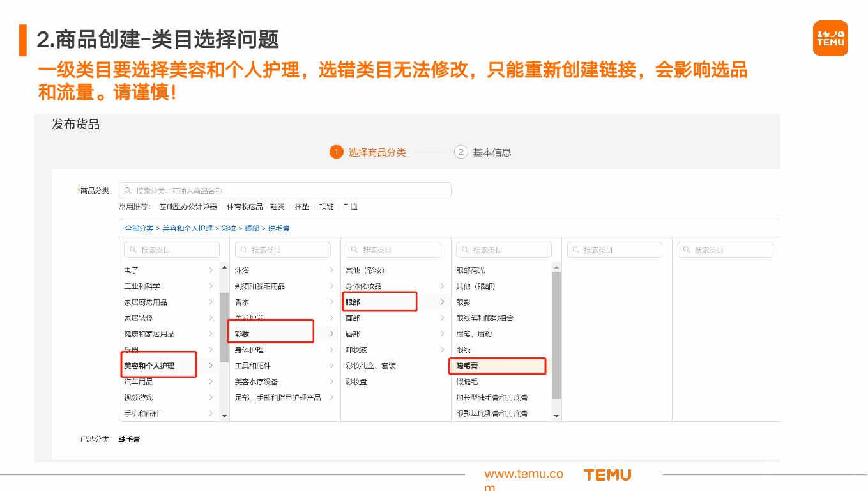Expand the 身体化妆品 chevron in third column
This screenshot has width=868, height=491.
[x=442, y=286]
